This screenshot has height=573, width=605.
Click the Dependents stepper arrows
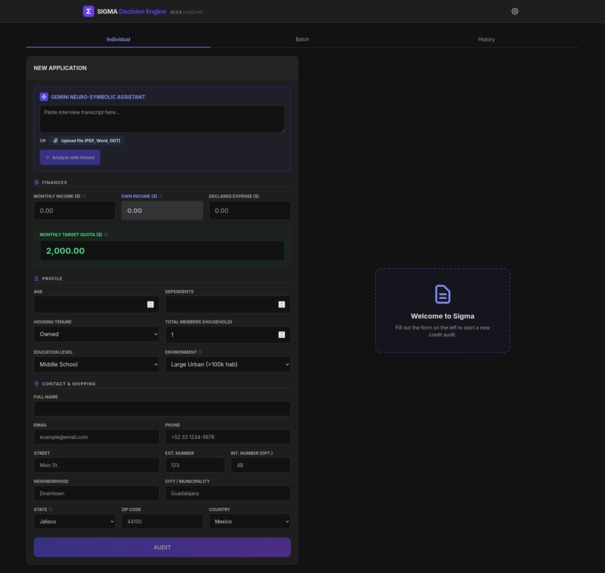click(282, 304)
